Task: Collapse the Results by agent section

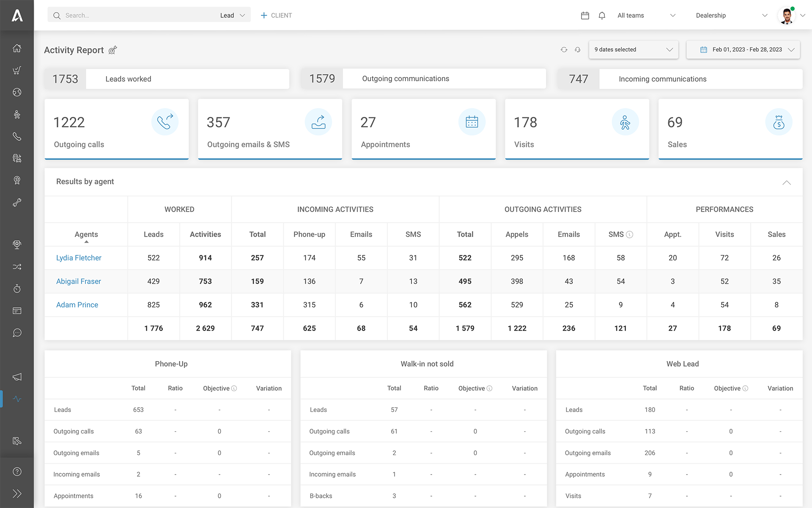Action: point(786,182)
